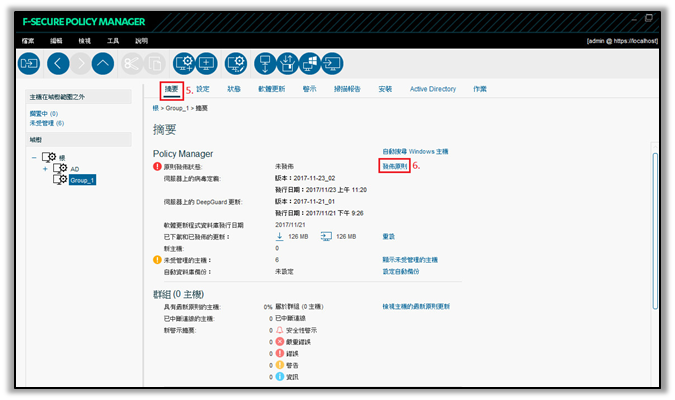Click the greyed forward arrow toolbar button
This screenshot has height=400, width=675.
point(81,64)
